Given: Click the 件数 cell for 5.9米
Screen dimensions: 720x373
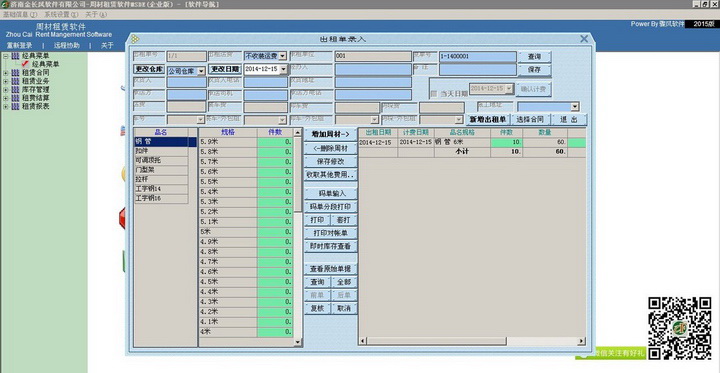Looking at the screenshot, I should click(275, 142).
